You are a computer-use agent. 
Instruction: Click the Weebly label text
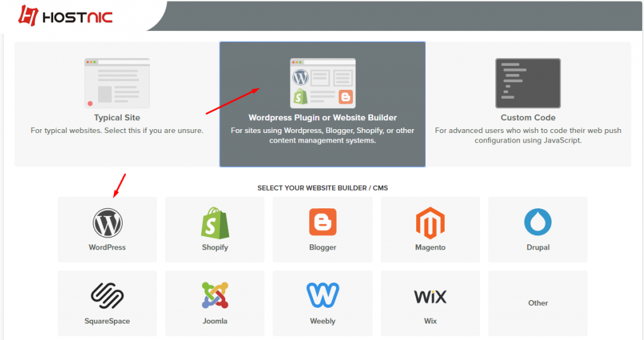click(x=323, y=321)
